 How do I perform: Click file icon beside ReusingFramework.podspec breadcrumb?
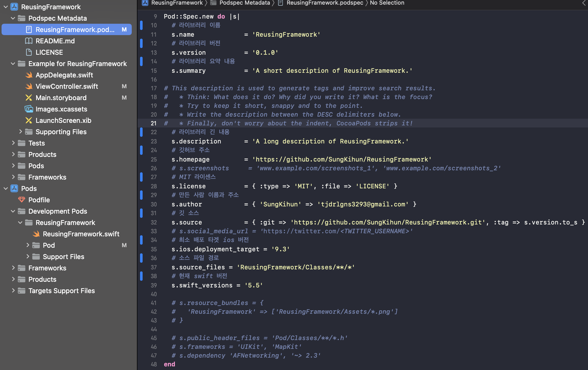coord(281,3)
